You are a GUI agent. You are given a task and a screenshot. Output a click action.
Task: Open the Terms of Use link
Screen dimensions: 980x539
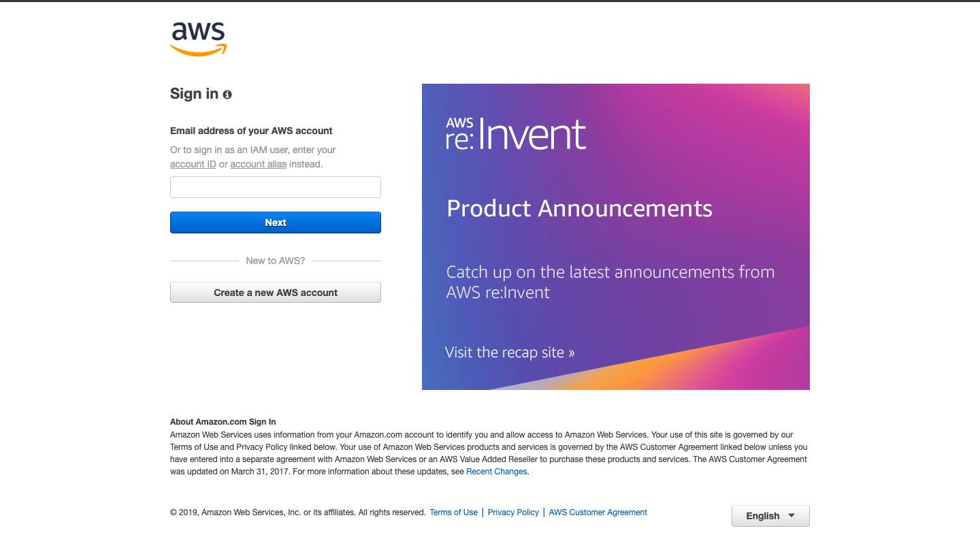coord(453,512)
